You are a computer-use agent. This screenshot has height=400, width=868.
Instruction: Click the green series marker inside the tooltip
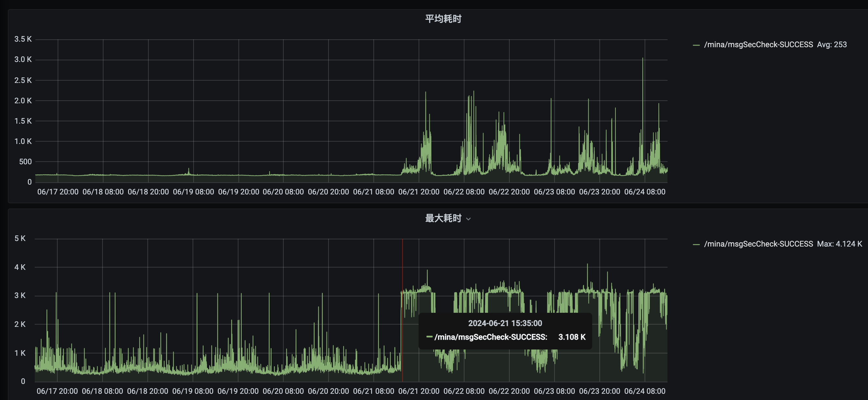[x=429, y=337]
